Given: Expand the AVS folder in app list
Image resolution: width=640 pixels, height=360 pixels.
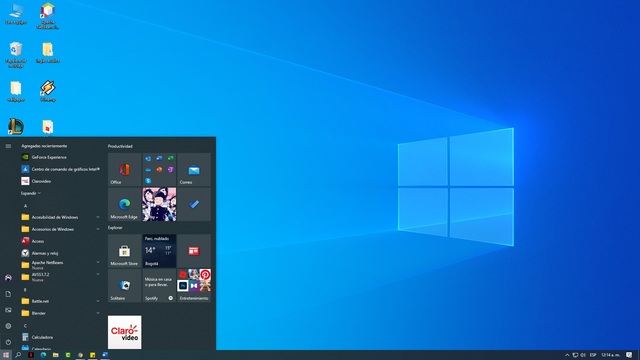Looking at the screenshot, I should [60, 277].
